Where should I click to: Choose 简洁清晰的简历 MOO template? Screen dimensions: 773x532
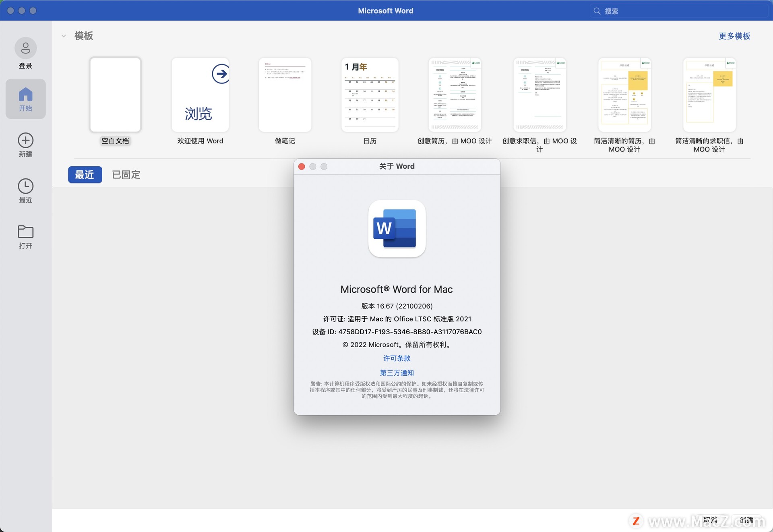point(624,95)
